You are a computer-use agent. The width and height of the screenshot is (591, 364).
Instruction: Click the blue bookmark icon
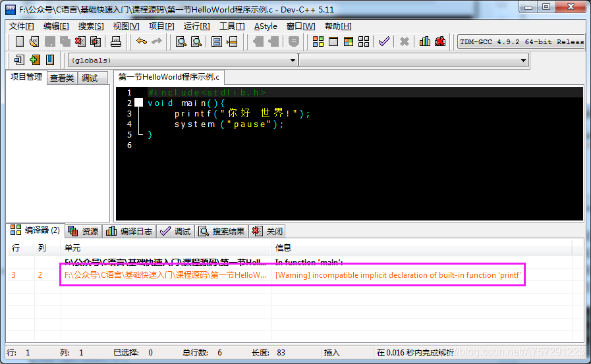(x=50, y=60)
